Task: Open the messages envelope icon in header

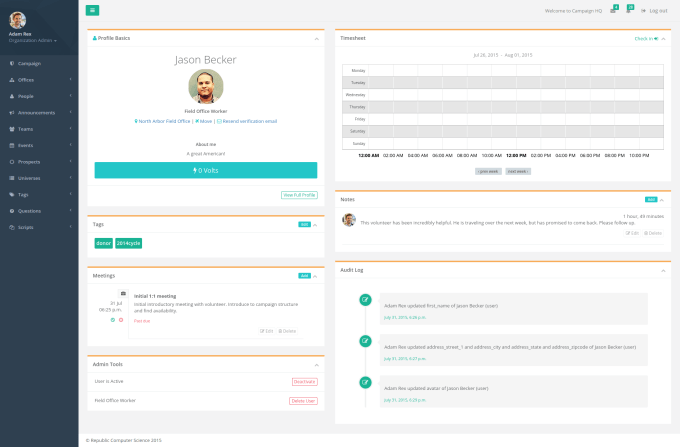Action: [x=613, y=11]
